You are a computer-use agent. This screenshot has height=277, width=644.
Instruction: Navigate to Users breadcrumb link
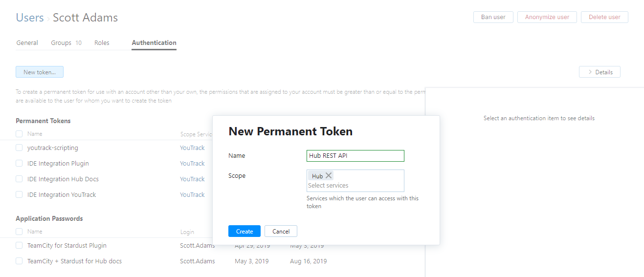[30, 18]
